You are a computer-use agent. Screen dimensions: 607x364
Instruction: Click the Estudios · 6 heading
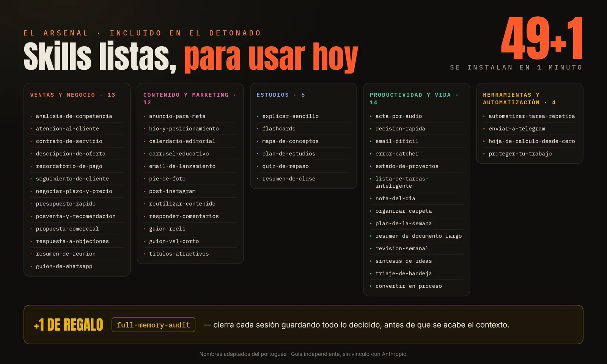click(x=281, y=95)
